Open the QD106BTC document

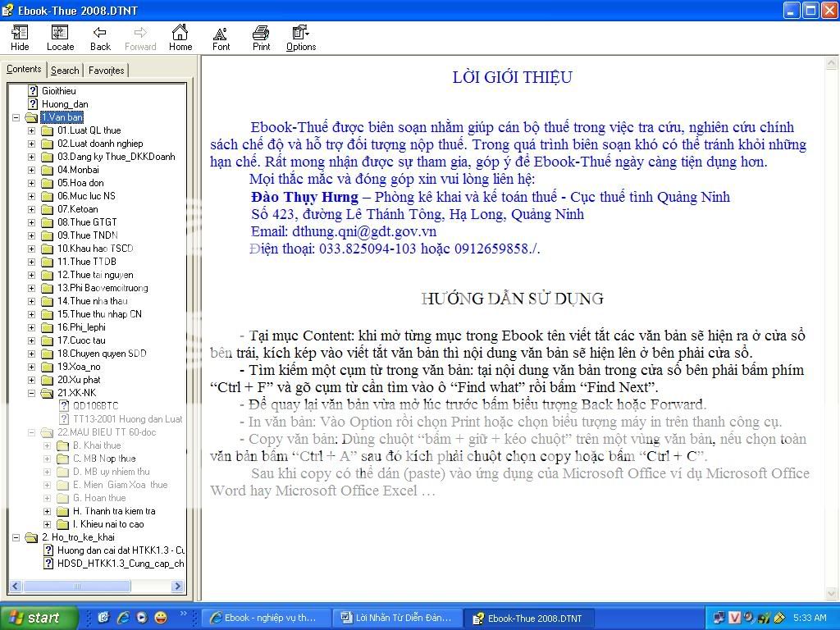(95, 406)
